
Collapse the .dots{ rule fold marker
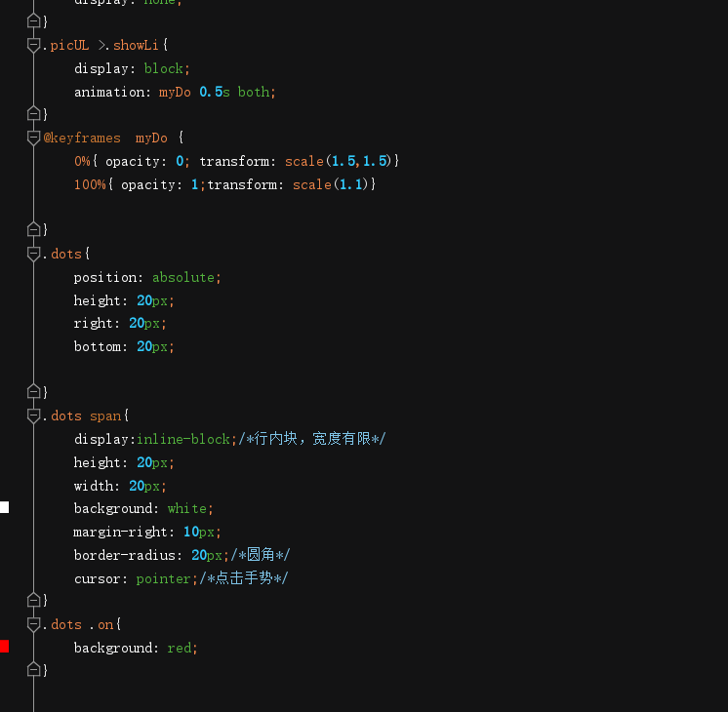pos(33,254)
